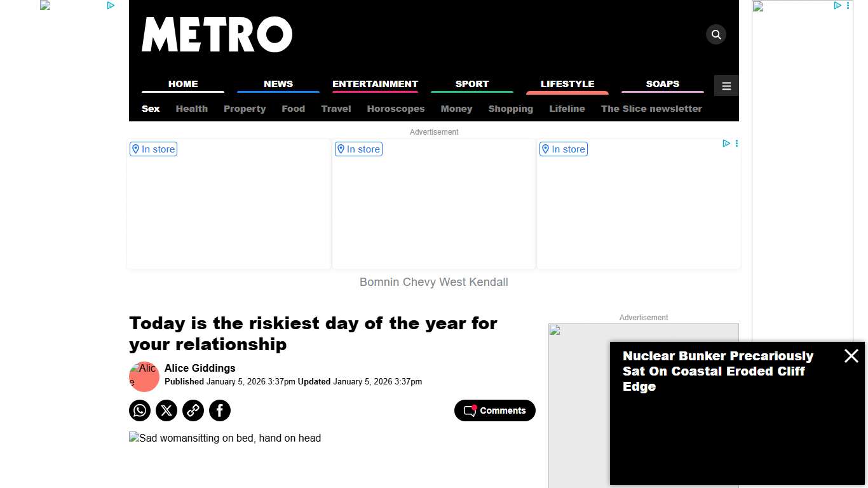
Task: Expand the SOAPS navigation section
Action: click(x=663, y=84)
